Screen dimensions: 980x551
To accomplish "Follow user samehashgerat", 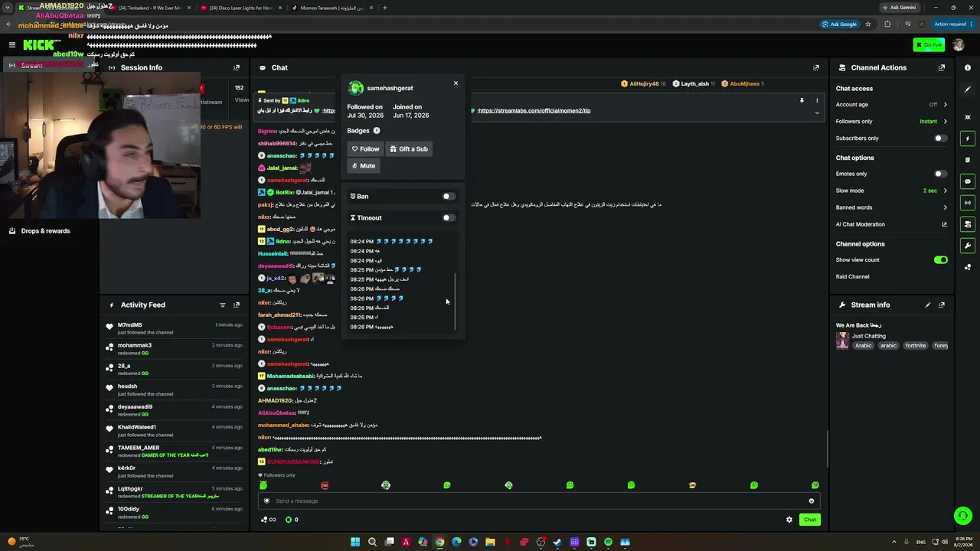I will point(366,149).
